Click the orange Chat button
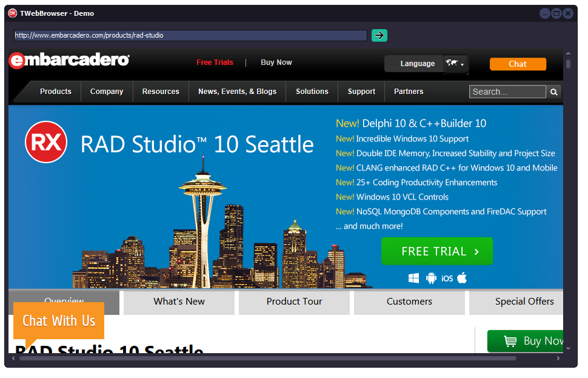Viewport: 588px width, 378px height. 518,64
